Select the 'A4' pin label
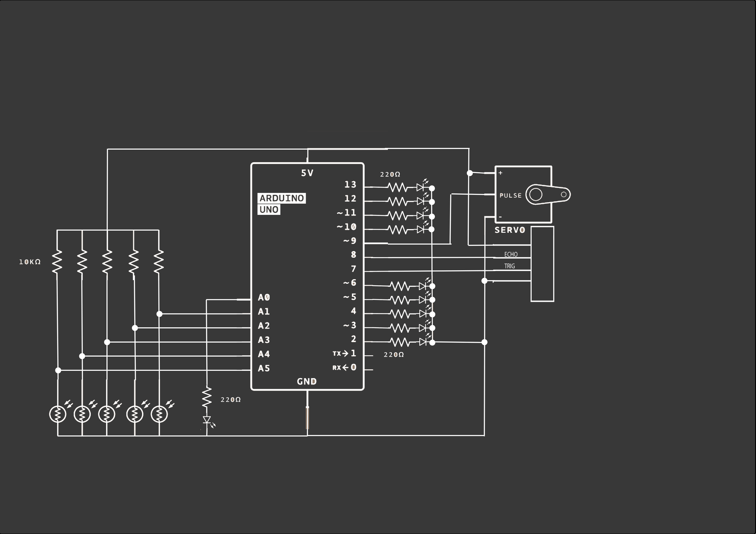756x534 pixels. [264, 354]
